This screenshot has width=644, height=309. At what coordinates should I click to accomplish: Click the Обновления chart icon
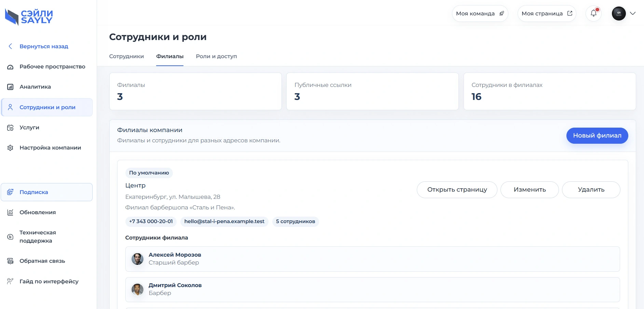[10, 213]
